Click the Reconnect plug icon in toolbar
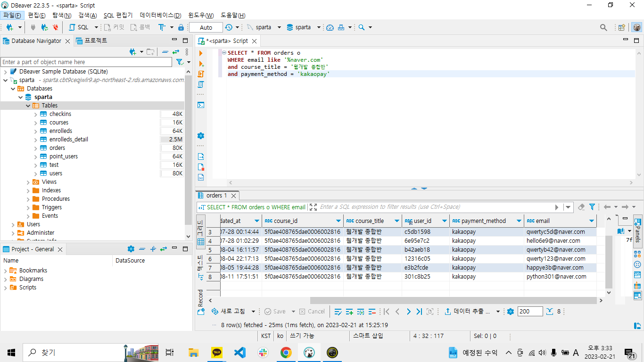The image size is (644, 362). pos(44,27)
